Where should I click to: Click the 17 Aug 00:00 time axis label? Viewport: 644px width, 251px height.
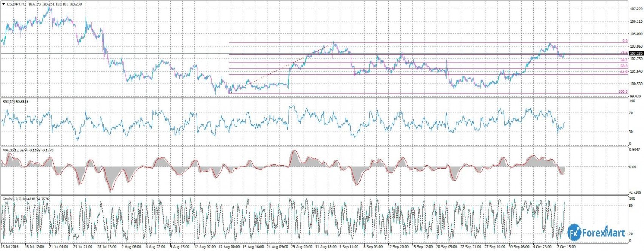tap(230, 248)
